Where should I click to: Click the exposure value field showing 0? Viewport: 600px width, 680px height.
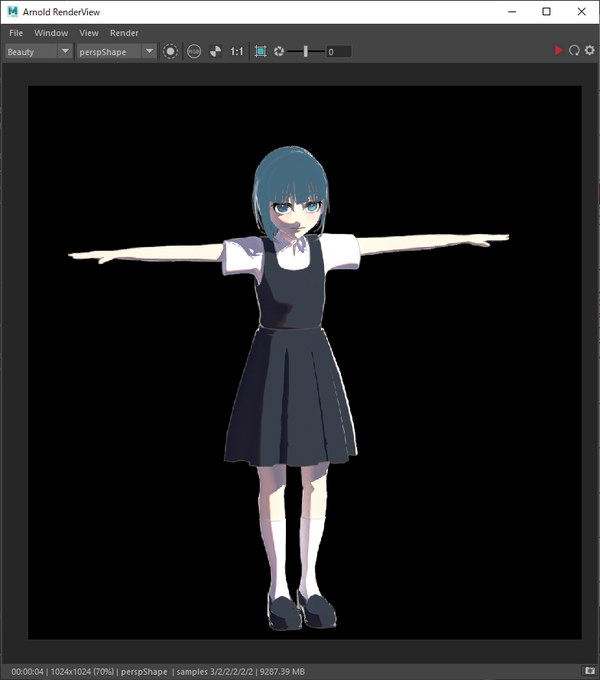339,52
